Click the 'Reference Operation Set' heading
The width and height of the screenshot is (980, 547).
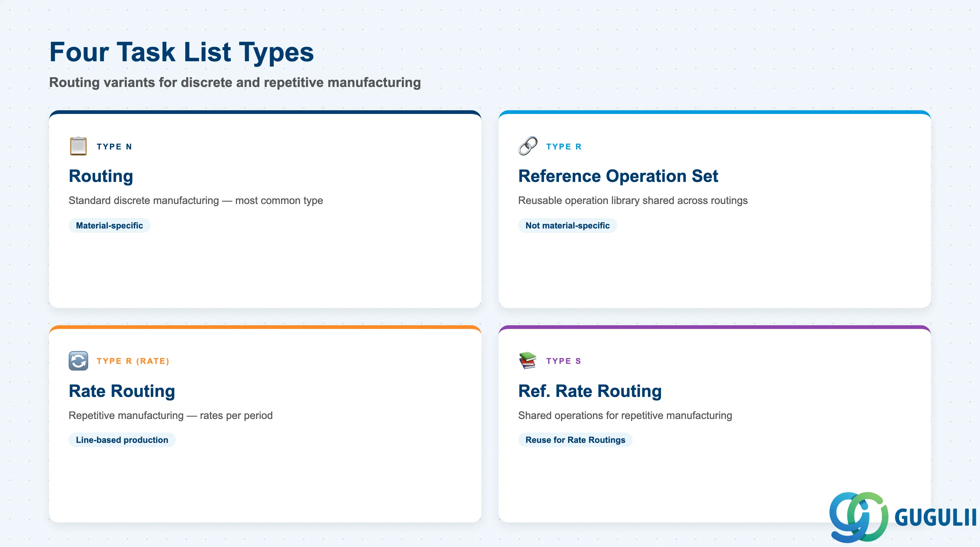tap(618, 176)
